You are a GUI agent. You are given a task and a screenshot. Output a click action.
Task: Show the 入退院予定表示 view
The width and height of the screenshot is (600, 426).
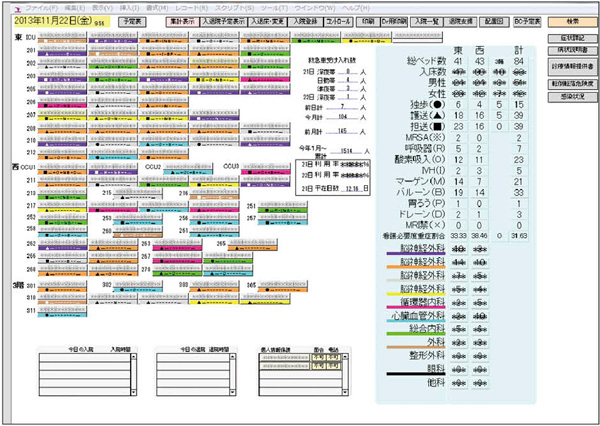pos(224,22)
